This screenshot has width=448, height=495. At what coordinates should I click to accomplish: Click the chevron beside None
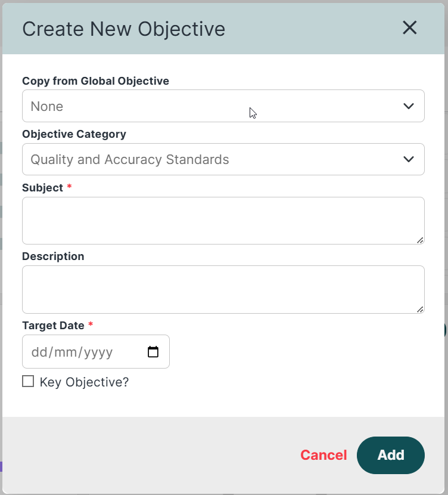pos(409,106)
